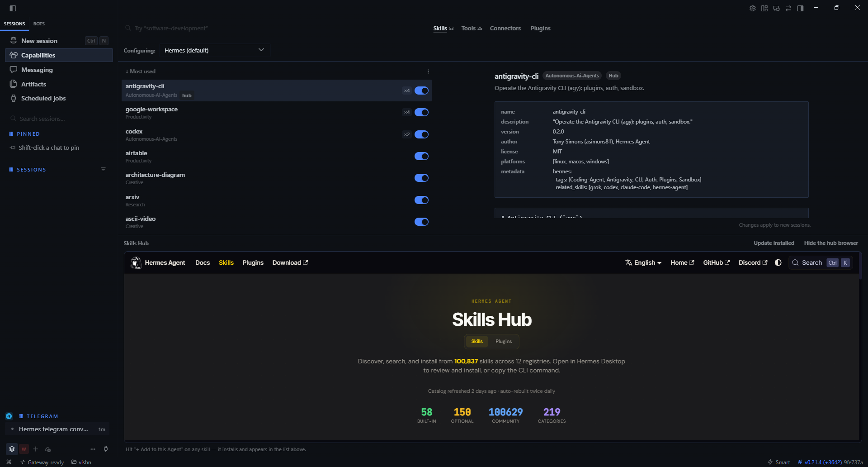Open the Hermes (default) configuring dropdown
This screenshot has width=868, height=467.
point(214,50)
